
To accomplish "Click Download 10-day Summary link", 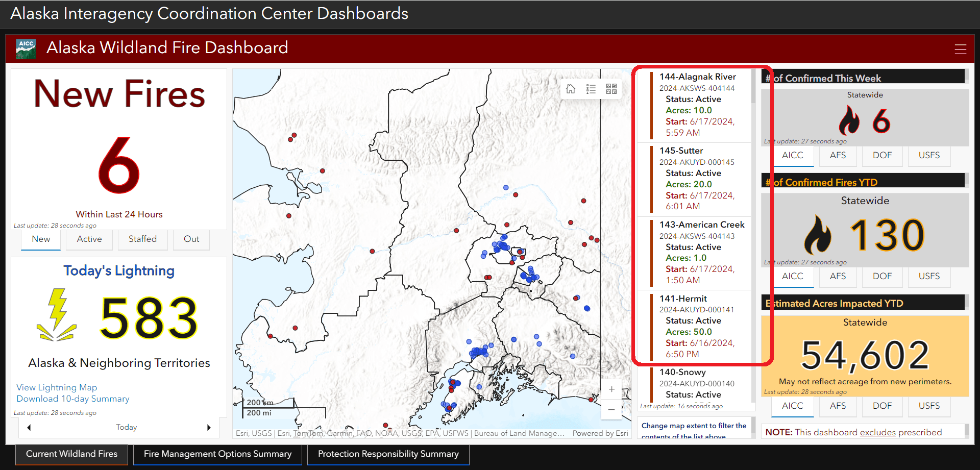I will [x=72, y=399].
